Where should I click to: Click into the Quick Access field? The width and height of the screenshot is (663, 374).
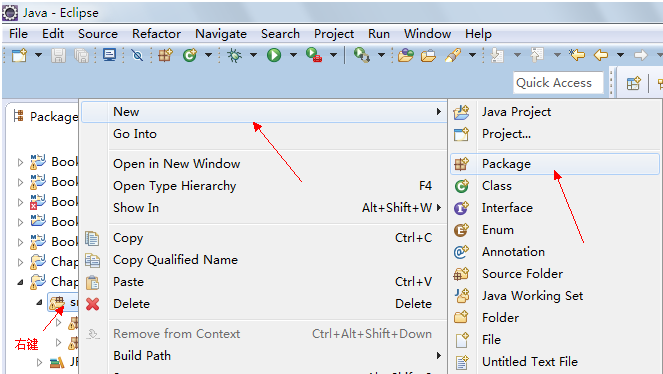[558, 83]
